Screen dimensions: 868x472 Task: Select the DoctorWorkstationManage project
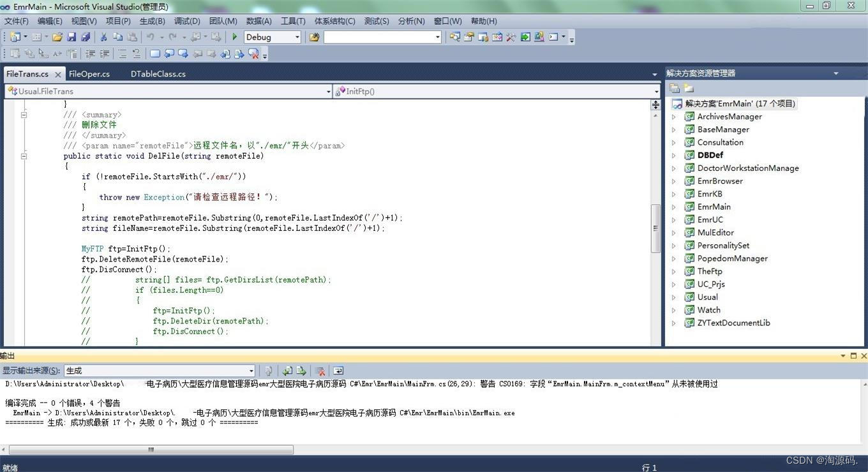(748, 168)
